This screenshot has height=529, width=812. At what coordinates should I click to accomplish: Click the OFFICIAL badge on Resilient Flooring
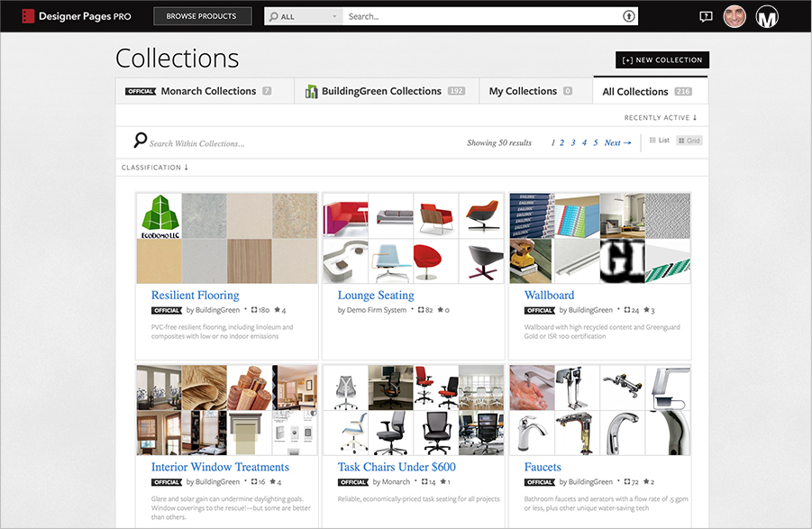coord(167,310)
